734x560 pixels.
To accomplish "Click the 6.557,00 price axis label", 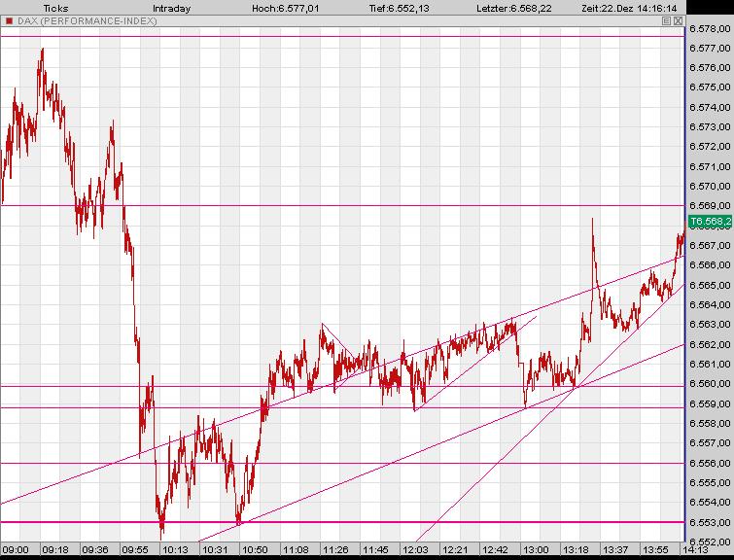I will (711, 443).
